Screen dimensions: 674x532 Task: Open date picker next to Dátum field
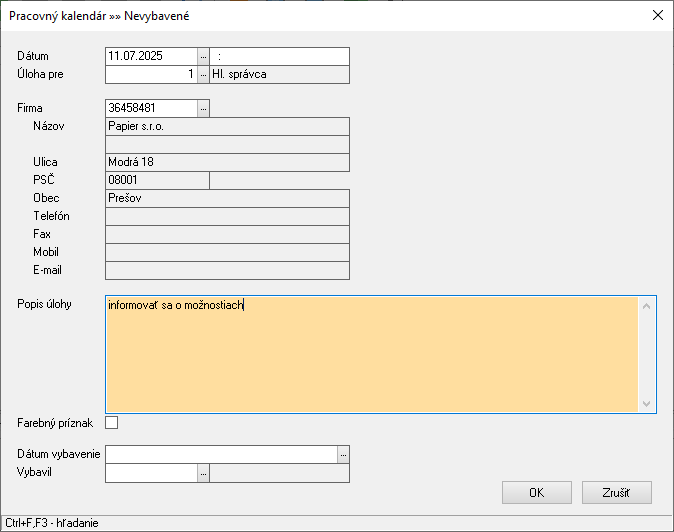point(203,56)
